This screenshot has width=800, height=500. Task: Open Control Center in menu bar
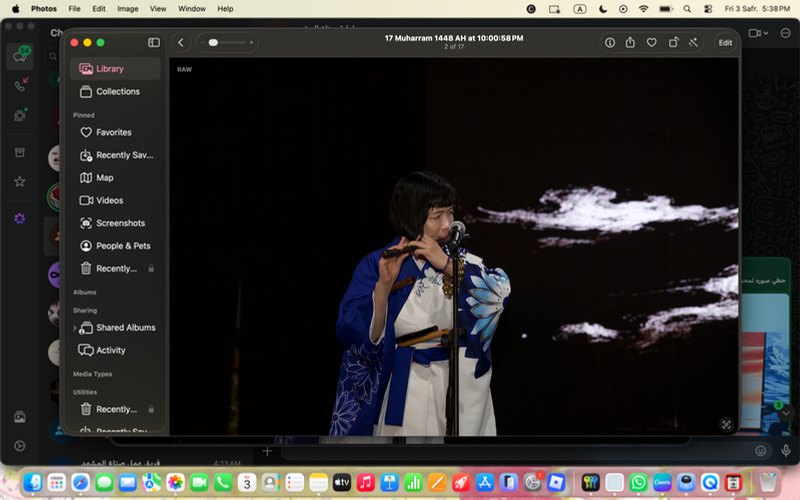[708, 9]
